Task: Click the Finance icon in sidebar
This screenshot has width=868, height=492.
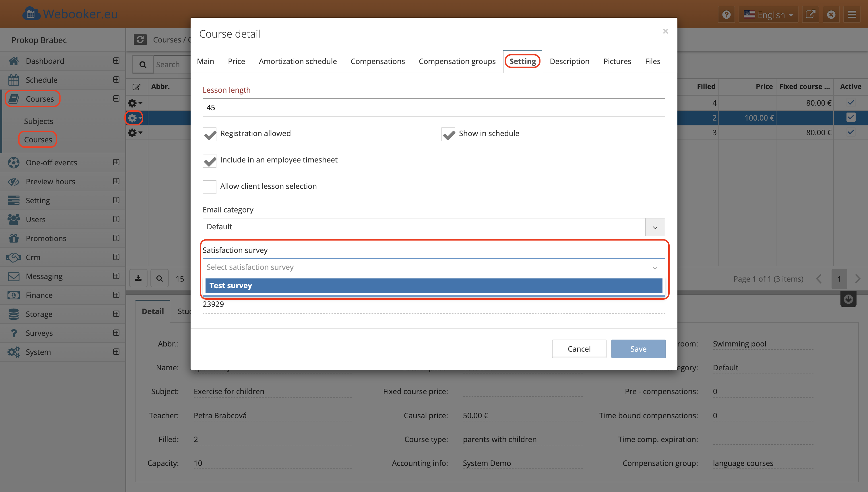Action: click(x=13, y=295)
